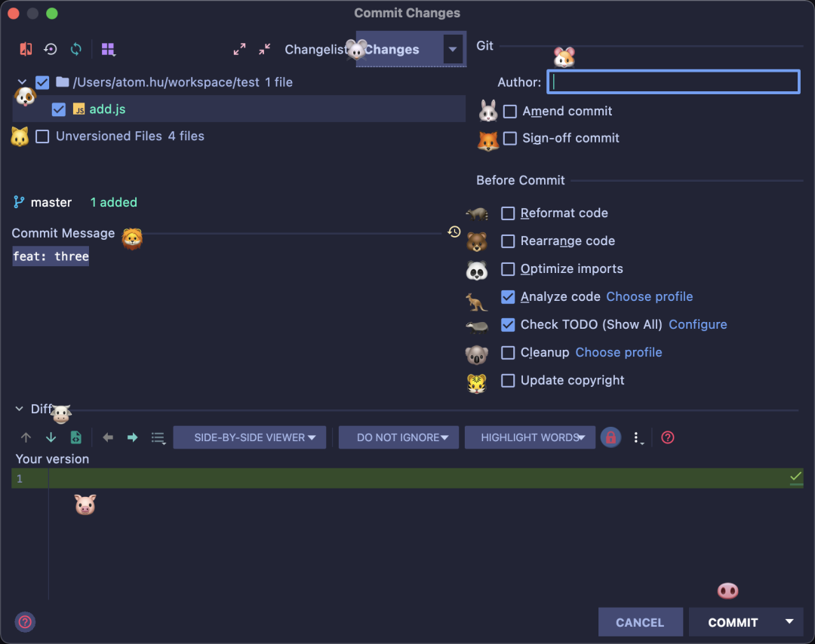This screenshot has width=815, height=644.
Task: Collapse the workspace/test folder chevron
Action: pos(22,81)
